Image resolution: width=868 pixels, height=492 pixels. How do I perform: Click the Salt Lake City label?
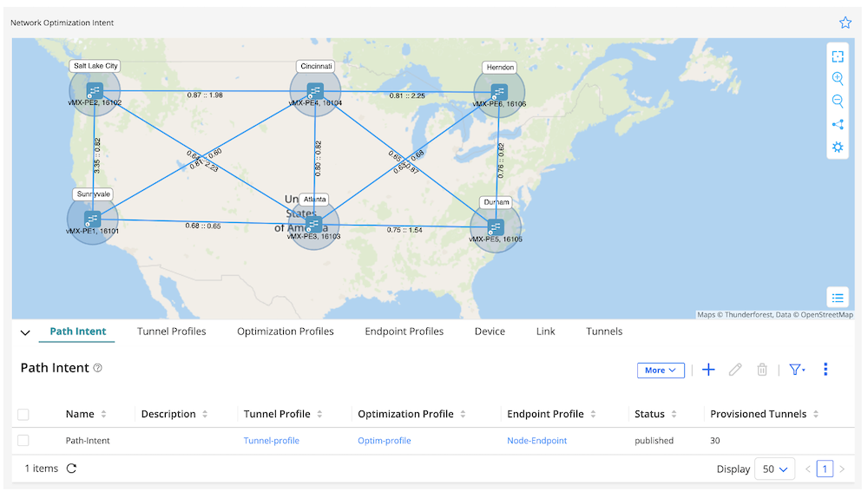[95, 66]
